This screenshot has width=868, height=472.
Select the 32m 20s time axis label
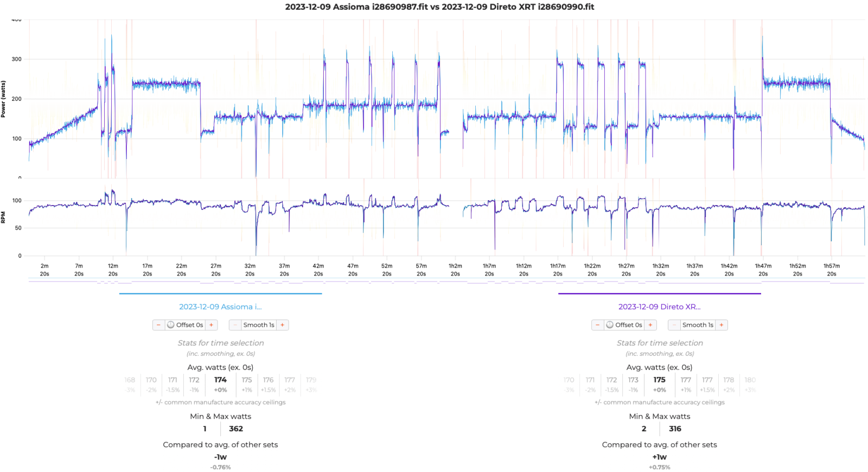click(250, 270)
